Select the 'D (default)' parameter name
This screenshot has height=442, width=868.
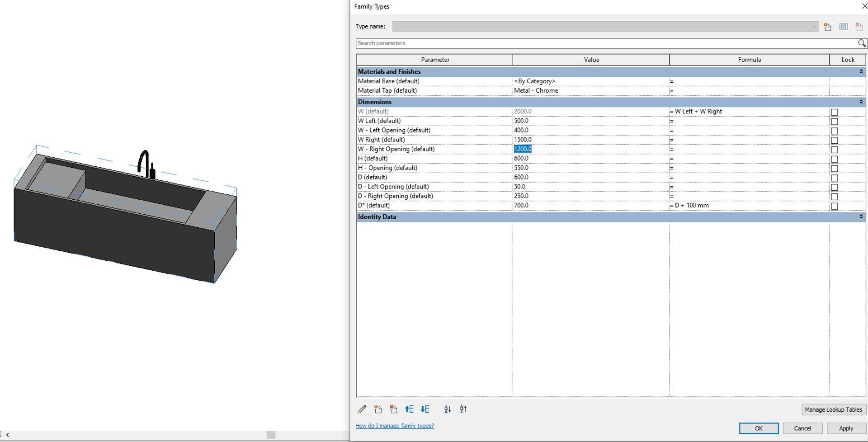373,177
